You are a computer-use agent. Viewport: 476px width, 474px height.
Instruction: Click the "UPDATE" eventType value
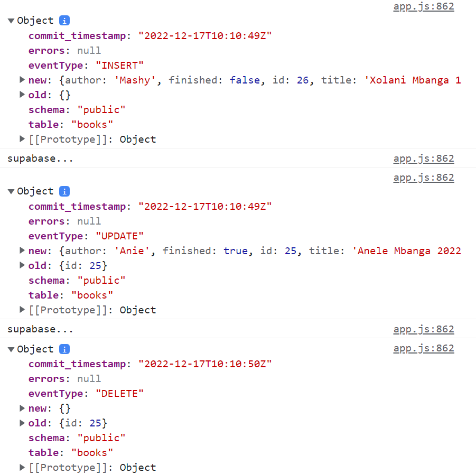pyautogui.click(x=119, y=236)
